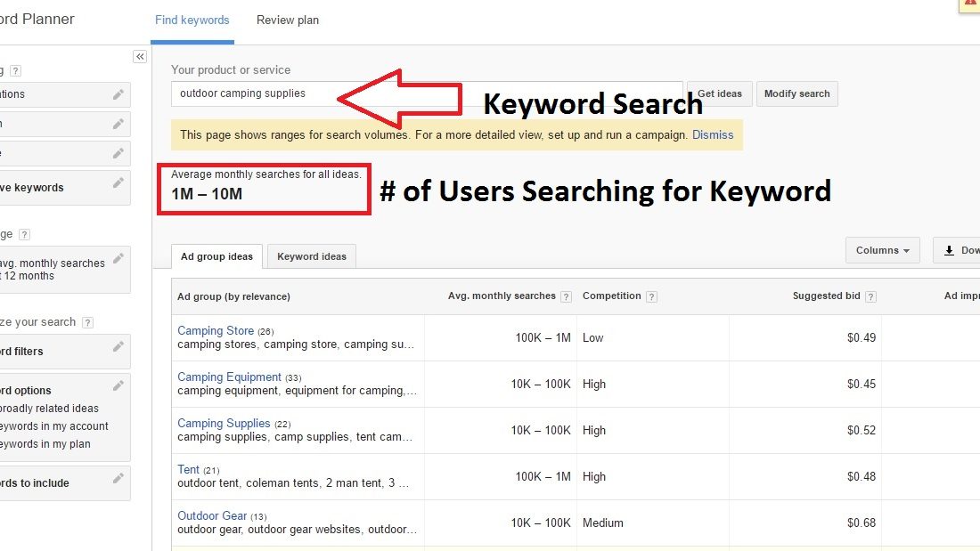Click the Get ideas button
Viewport: 980px width, 551px height.
[719, 93]
